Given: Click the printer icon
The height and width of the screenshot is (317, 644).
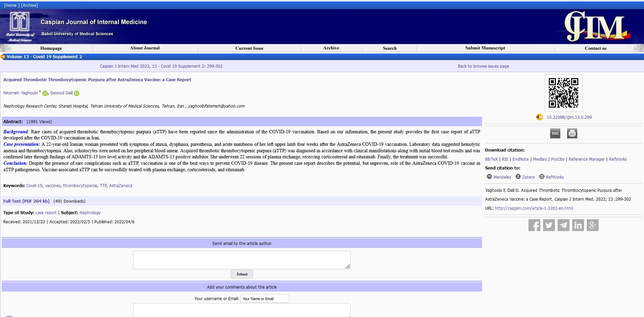Looking at the screenshot, I should click(572, 133).
